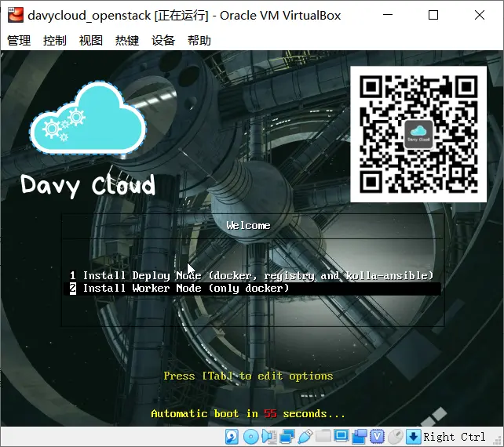
Task: Click the mouse integration status icon
Action: pyautogui.click(x=396, y=437)
